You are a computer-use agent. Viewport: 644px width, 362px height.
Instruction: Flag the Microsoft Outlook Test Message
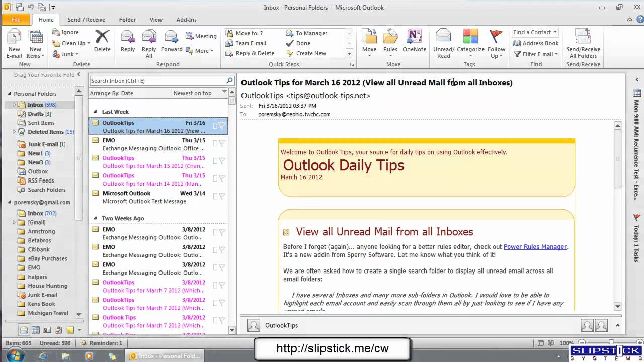[222, 196]
